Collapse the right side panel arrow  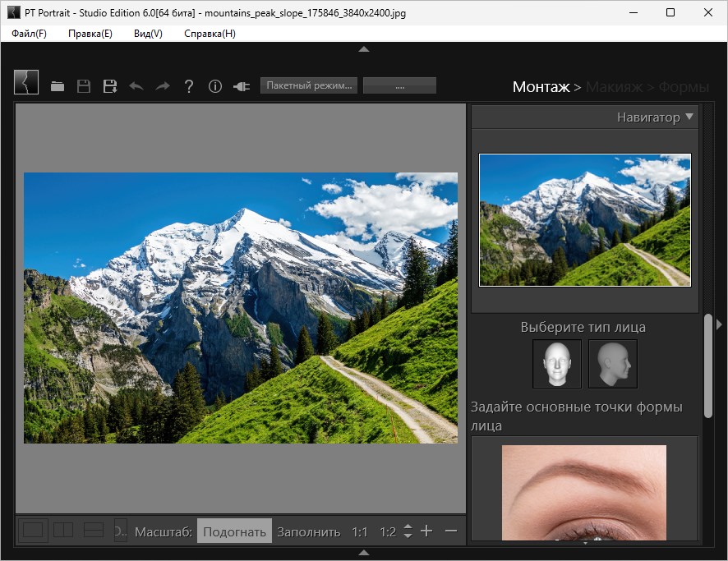(x=720, y=324)
